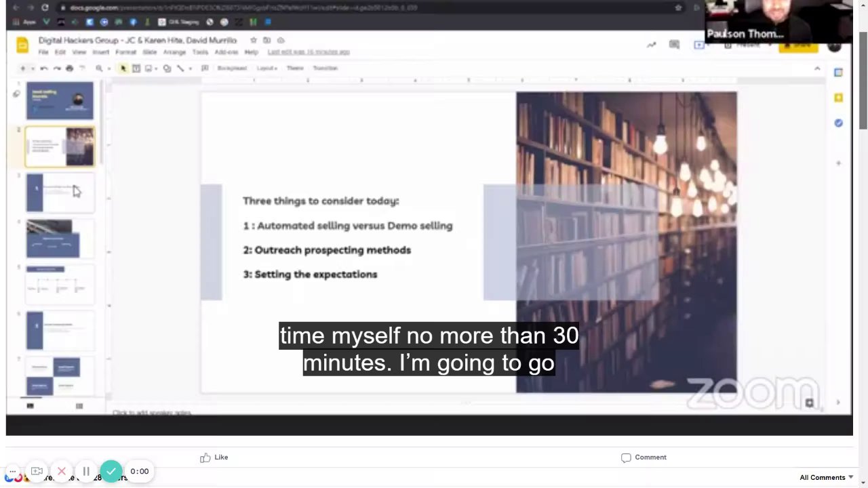Click 'Outreach prospecting methods' line

332,250
